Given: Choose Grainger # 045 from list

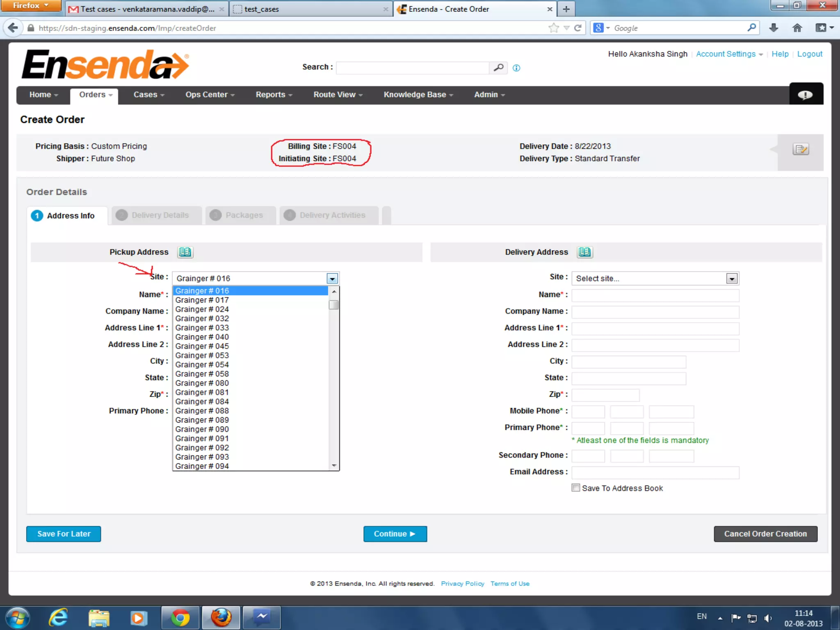Looking at the screenshot, I should point(202,346).
